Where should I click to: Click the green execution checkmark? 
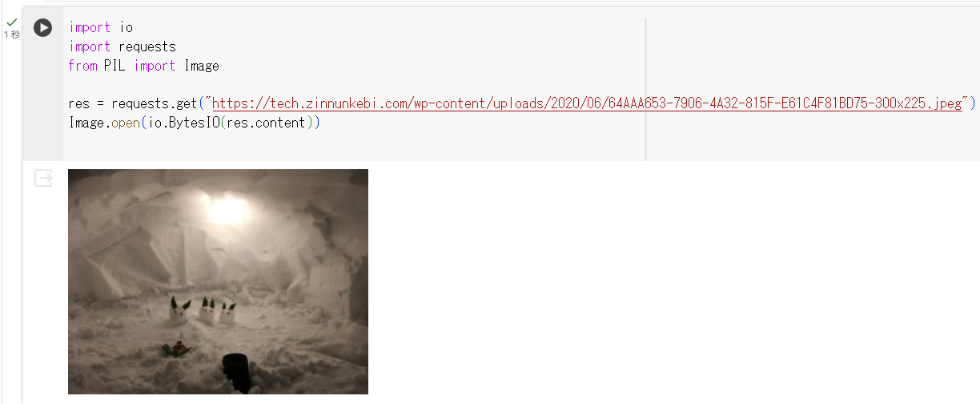click(11, 23)
